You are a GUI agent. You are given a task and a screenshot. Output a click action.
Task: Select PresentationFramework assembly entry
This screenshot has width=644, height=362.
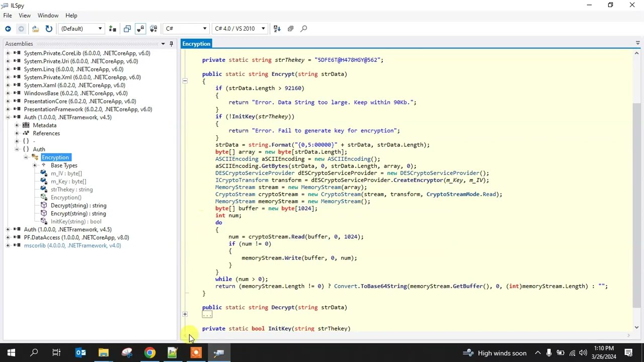coord(88,110)
